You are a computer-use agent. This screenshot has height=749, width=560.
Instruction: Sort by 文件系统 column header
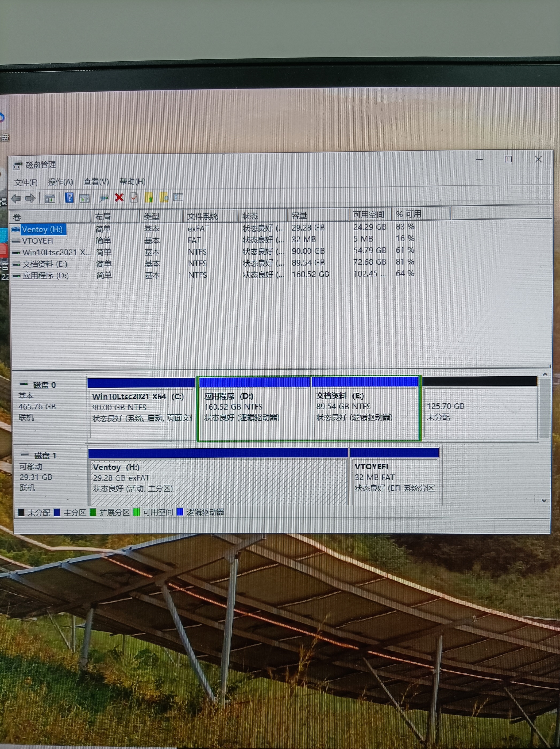(210, 216)
